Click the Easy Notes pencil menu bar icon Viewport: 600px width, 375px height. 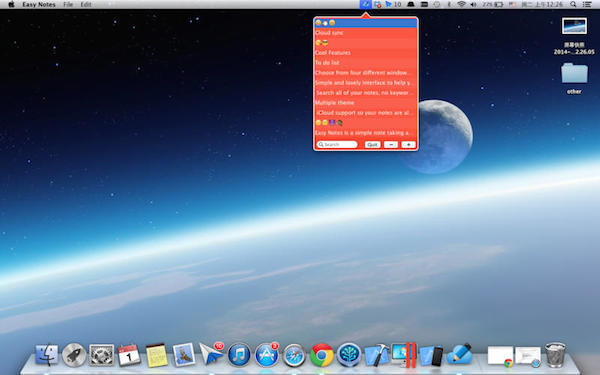tap(365, 5)
